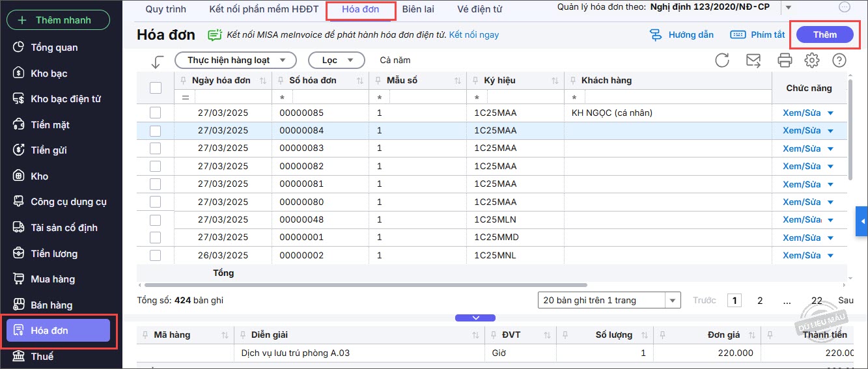
Task: Click the help question mark icon
Action: coord(839,61)
